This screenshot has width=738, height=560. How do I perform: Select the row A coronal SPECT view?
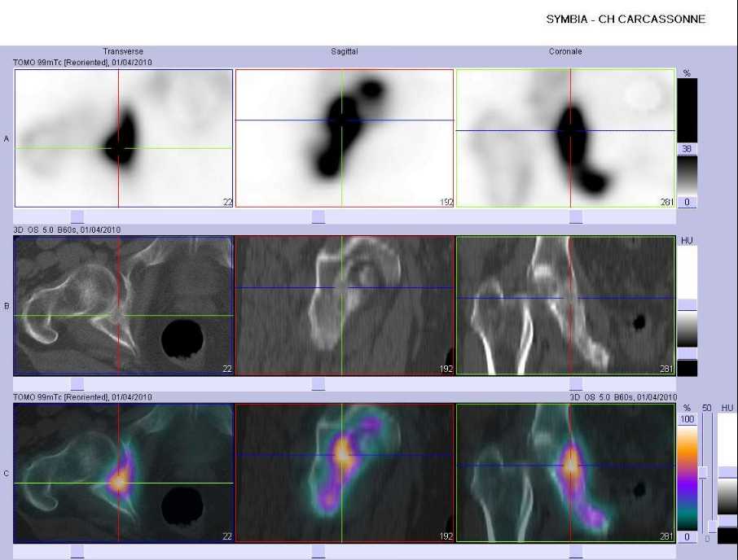(565, 138)
